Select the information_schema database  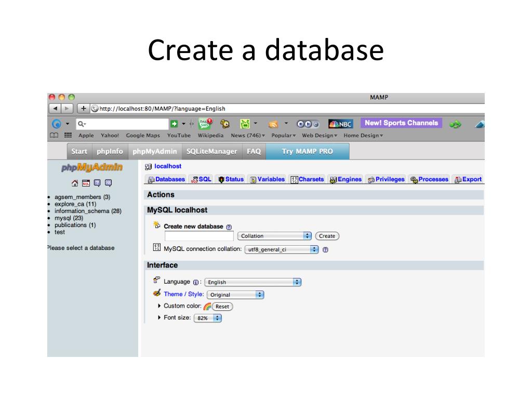(x=88, y=211)
